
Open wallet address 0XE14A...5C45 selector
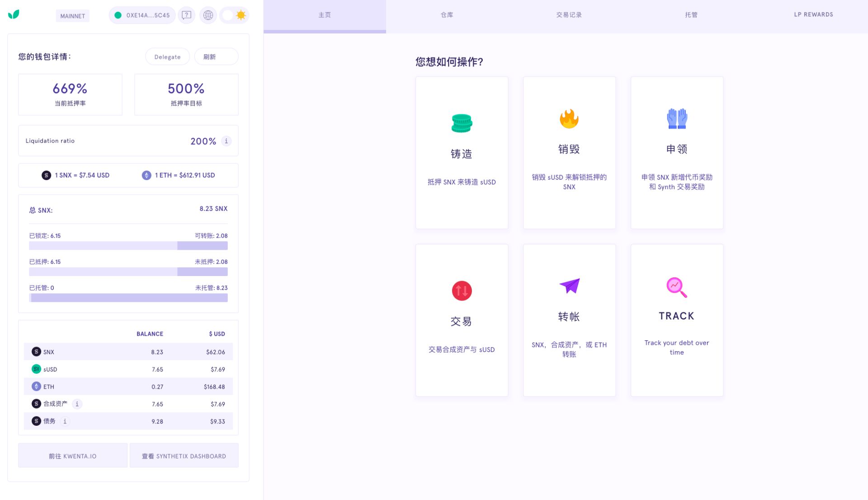click(x=142, y=15)
